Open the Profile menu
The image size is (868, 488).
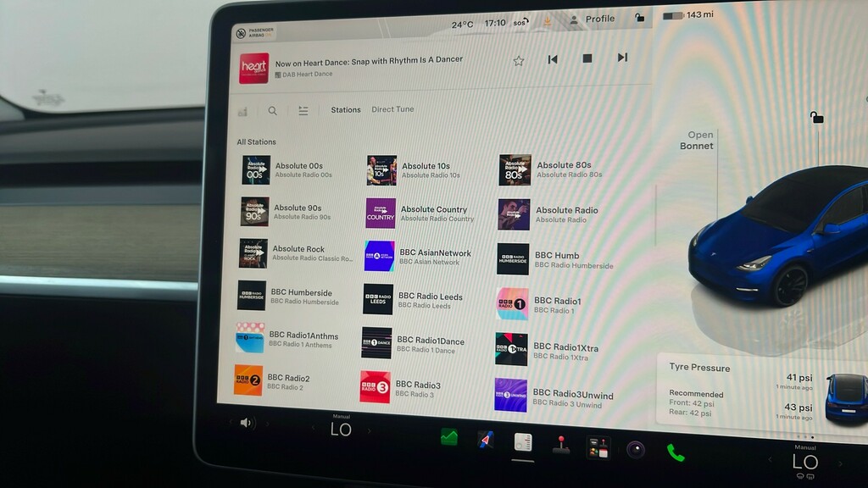tap(592, 19)
